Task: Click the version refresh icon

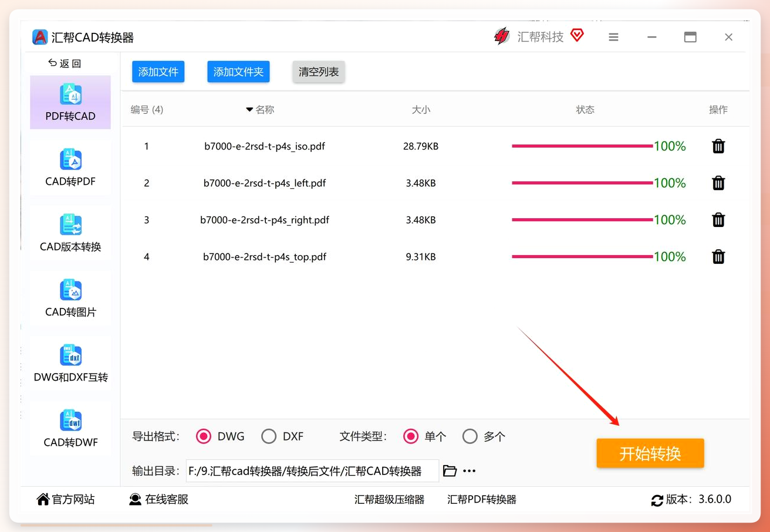Action: point(657,500)
